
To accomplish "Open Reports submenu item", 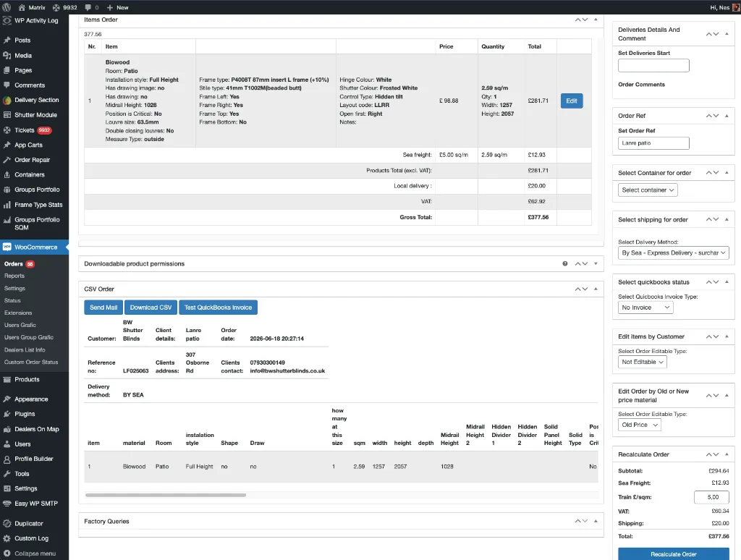I will [x=14, y=276].
